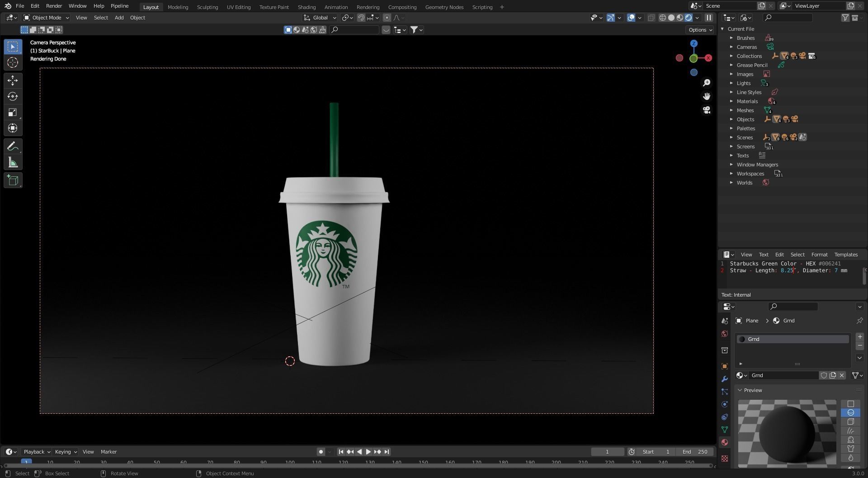The height and width of the screenshot is (478, 868).
Task: Choose the Add Cube tool
Action: pyautogui.click(x=13, y=180)
